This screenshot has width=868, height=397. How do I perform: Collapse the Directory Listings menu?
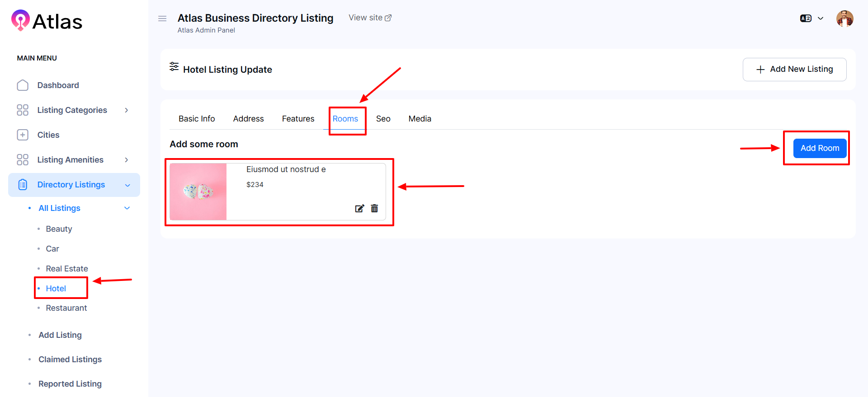(127, 185)
